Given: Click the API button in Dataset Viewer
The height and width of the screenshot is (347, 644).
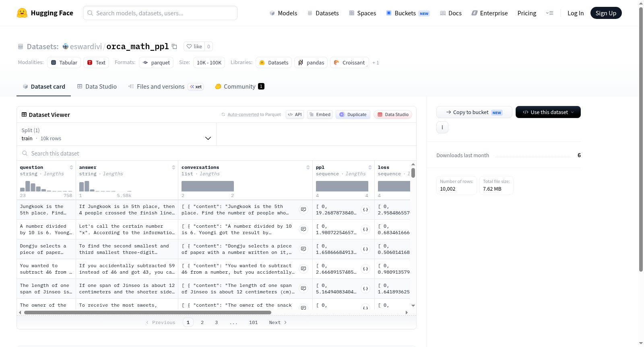Looking at the screenshot, I should pos(295,114).
